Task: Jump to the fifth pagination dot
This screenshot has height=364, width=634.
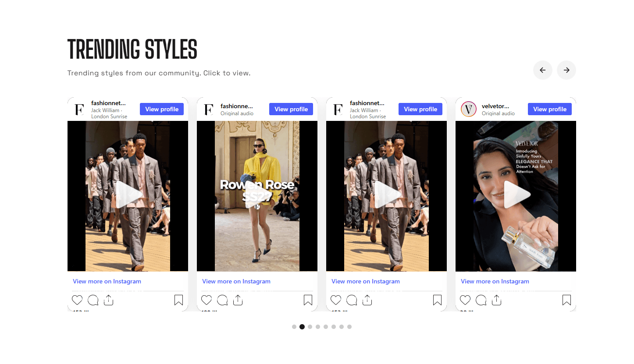Action: click(x=326, y=327)
